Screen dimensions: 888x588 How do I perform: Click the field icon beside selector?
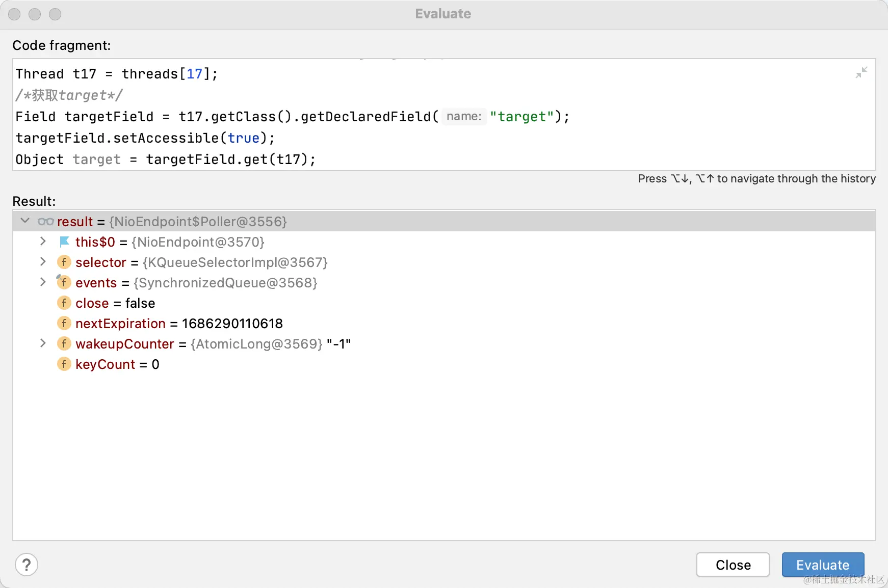coord(64,262)
